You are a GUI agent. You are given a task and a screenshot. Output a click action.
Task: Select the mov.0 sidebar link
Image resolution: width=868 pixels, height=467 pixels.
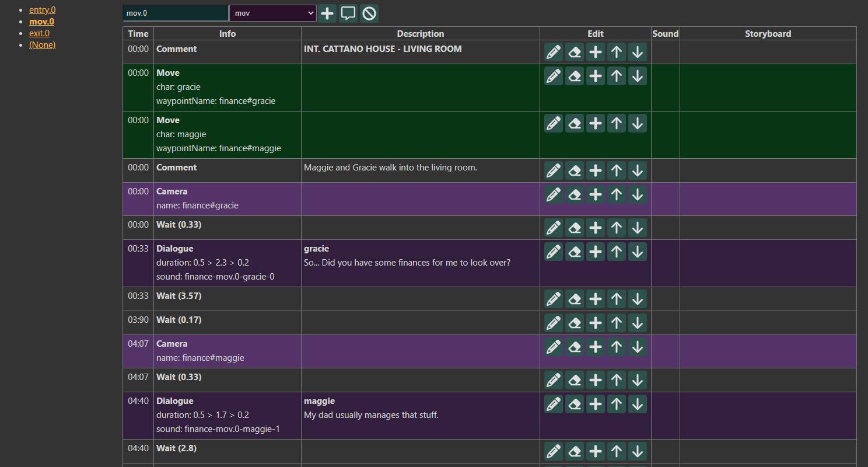point(41,22)
